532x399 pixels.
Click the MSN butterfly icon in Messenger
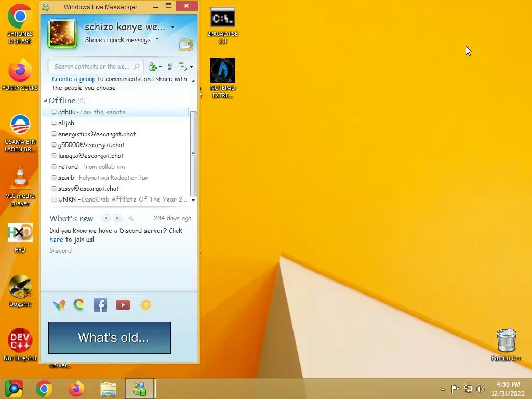(59, 305)
